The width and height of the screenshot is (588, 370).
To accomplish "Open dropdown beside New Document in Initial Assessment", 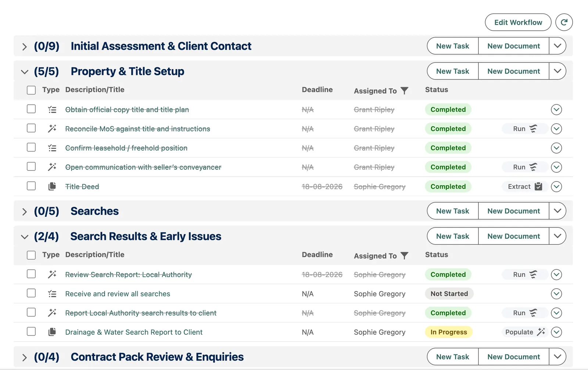I will [557, 46].
